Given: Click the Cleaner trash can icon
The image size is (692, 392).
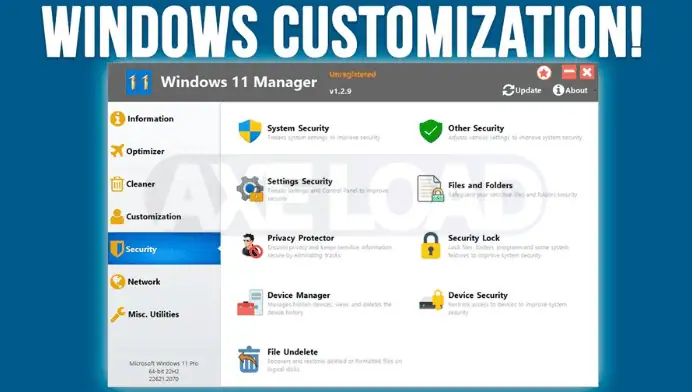Looking at the screenshot, I should (x=117, y=184).
